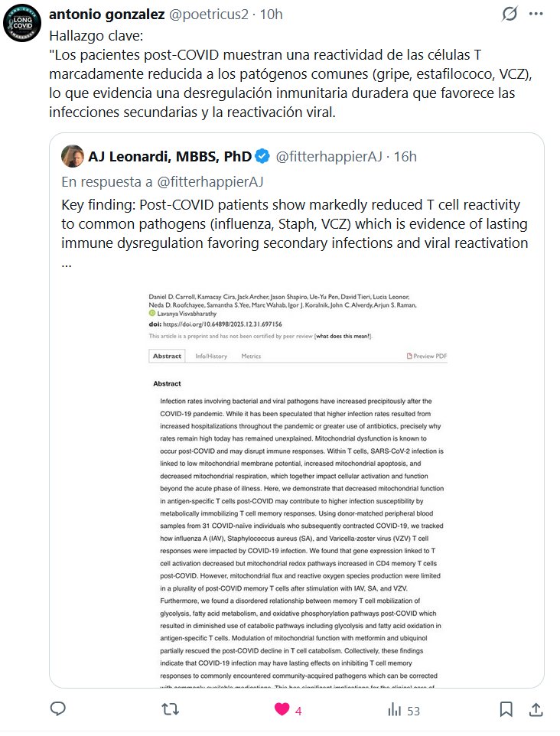Click the blue verified badge

(x=262, y=157)
